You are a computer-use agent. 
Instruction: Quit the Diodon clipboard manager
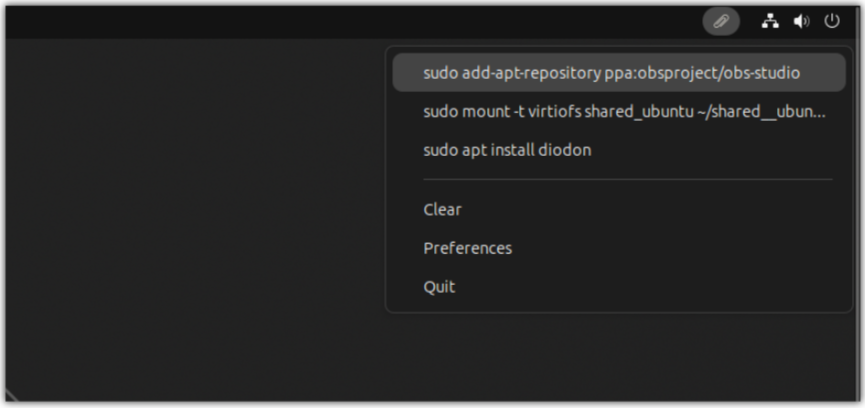click(439, 287)
